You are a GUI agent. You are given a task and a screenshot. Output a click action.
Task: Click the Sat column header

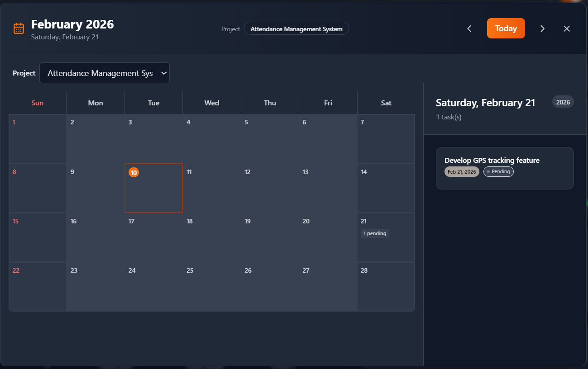386,103
